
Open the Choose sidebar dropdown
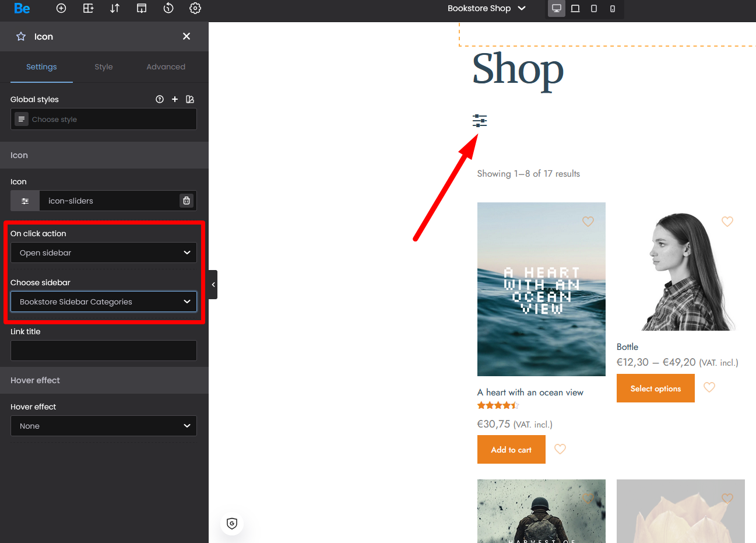pos(104,302)
